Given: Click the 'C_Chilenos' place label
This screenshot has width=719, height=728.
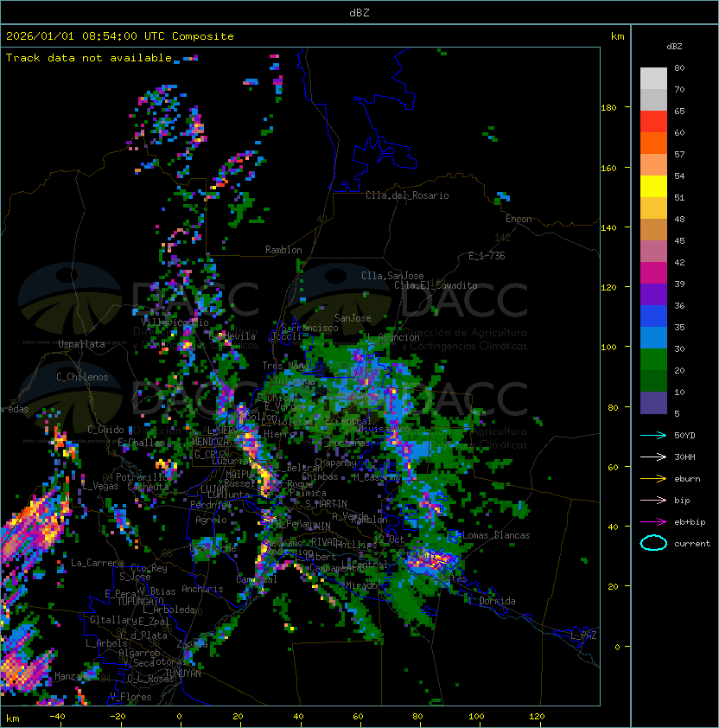Looking at the screenshot, I should (x=82, y=377).
